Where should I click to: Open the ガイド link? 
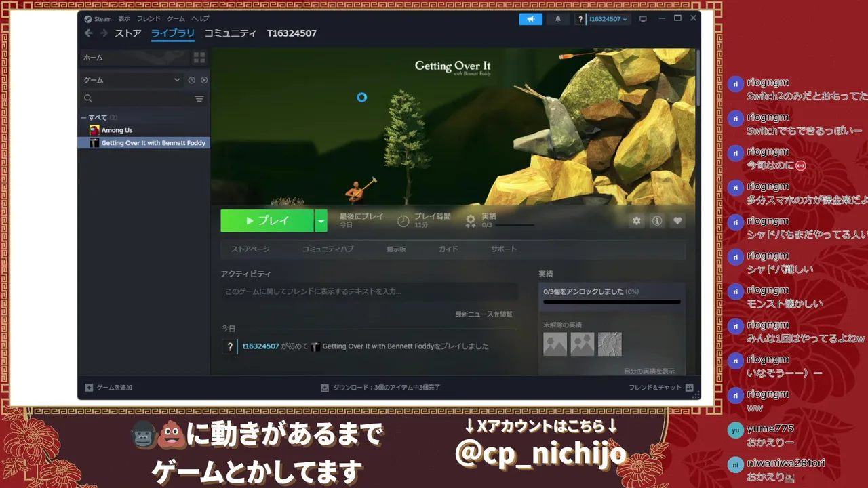pos(448,249)
